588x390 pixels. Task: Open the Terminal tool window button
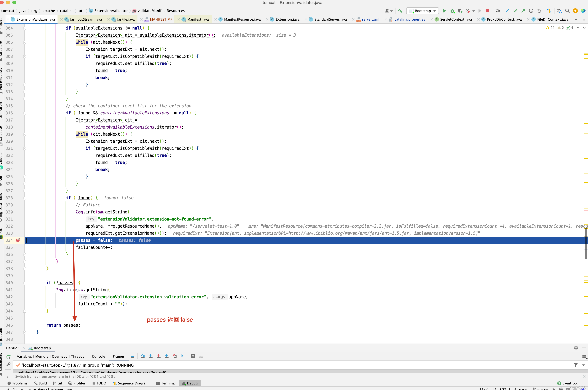click(x=166, y=383)
